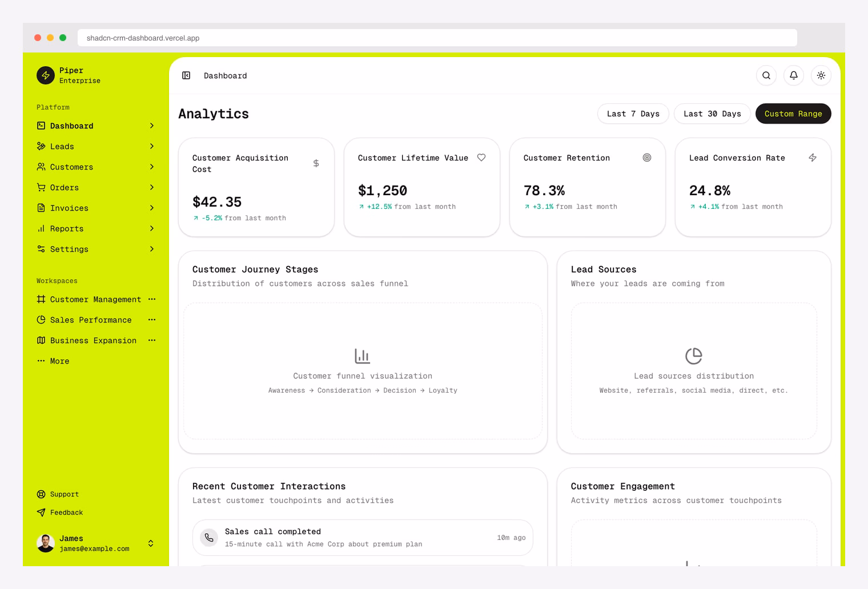This screenshot has width=868, height=589.
Task: Click the funnel bar chart placeholder icon
Action: pos(363,356)
